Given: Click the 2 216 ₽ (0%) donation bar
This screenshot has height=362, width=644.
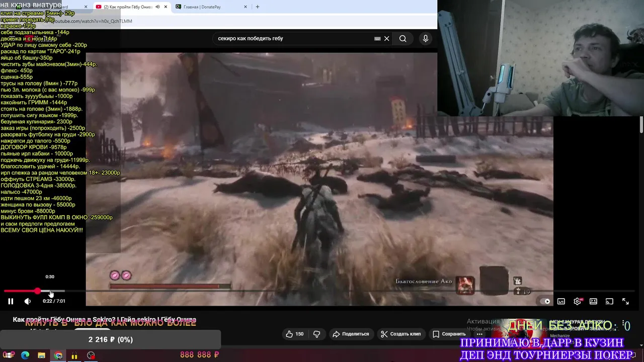Looking at the screenshot, I should 110,340.
